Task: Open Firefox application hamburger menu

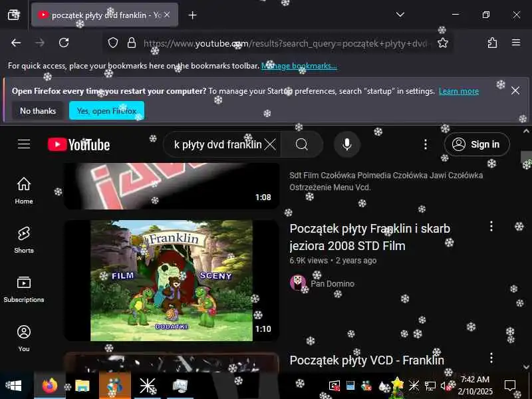Action: coord(516,43)
